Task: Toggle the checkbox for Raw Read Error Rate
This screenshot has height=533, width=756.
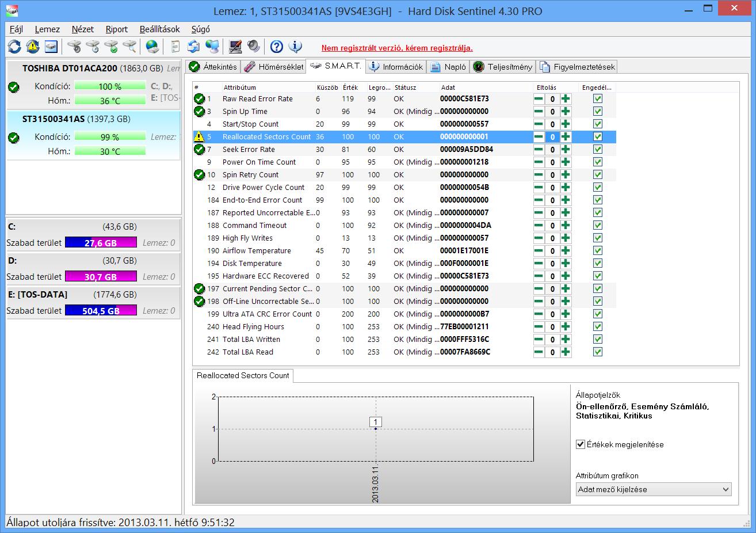Action: point(598,99)
